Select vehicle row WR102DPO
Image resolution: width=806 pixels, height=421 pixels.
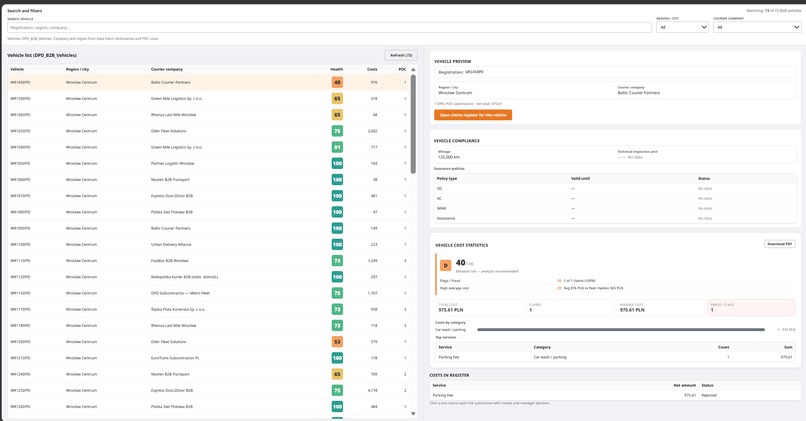coord(208,131)
